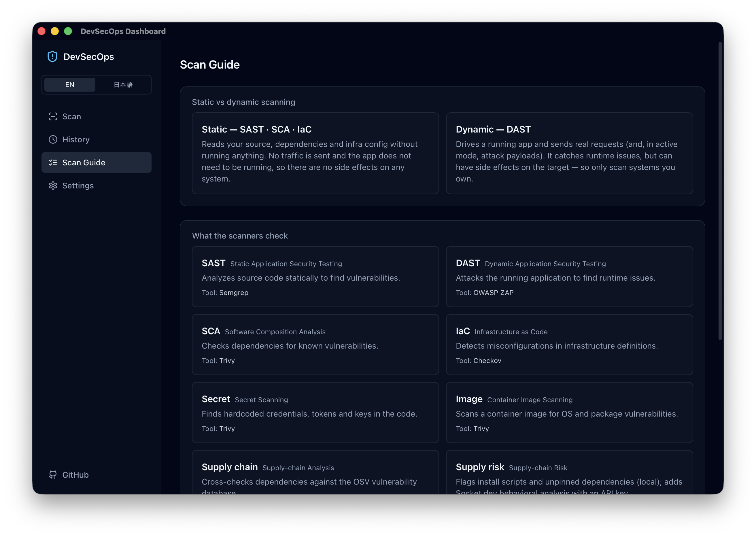
Task: Click the Scan Guide checklist icon
Action: [x=53, y=163]
